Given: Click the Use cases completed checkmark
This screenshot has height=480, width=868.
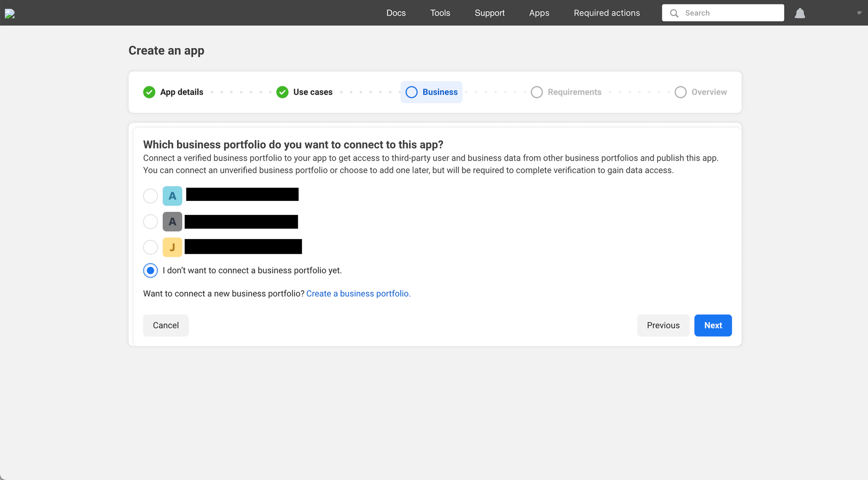Looking at the screenshot, I should (282, 92).
